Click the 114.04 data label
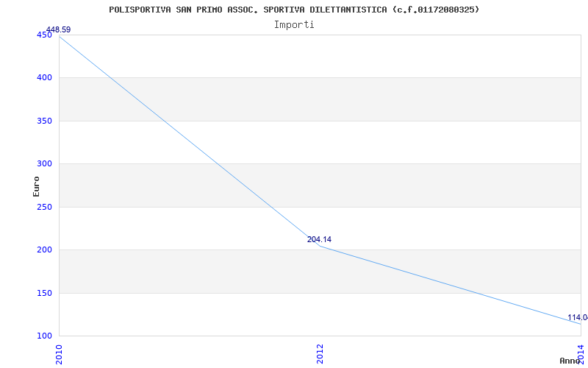This screenshot has width=588, height=368. [578, 318]
